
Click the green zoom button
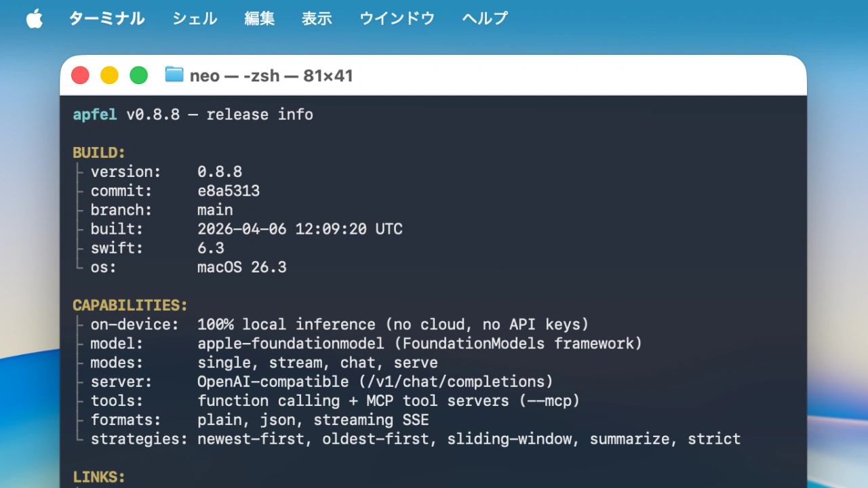(x=138, y=75)
